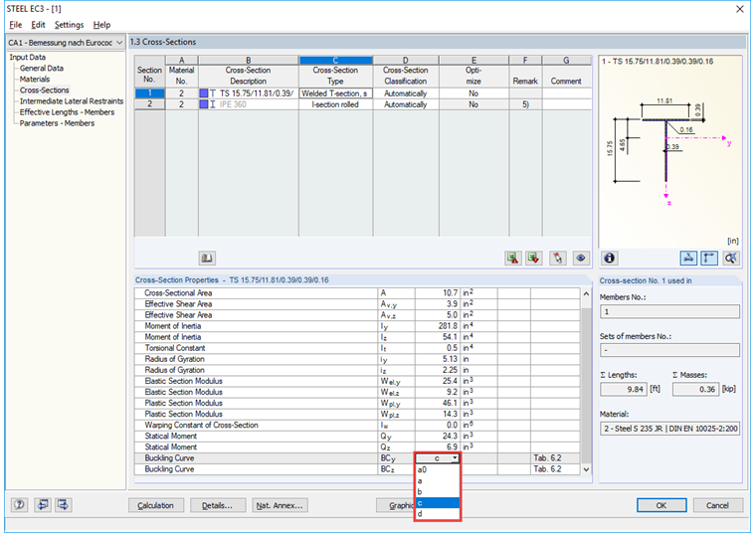Screen dimensions: 756x533
Task: Go to previous table icon
Action: pyautogui.click(x=43, y=505)
